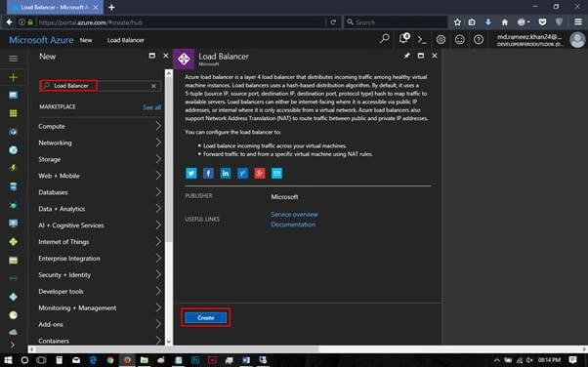Image resolution: width=588 pixels, height=367 pixels.
Task: Click the feedback smiley icon
Action: (x=460, y=39)
